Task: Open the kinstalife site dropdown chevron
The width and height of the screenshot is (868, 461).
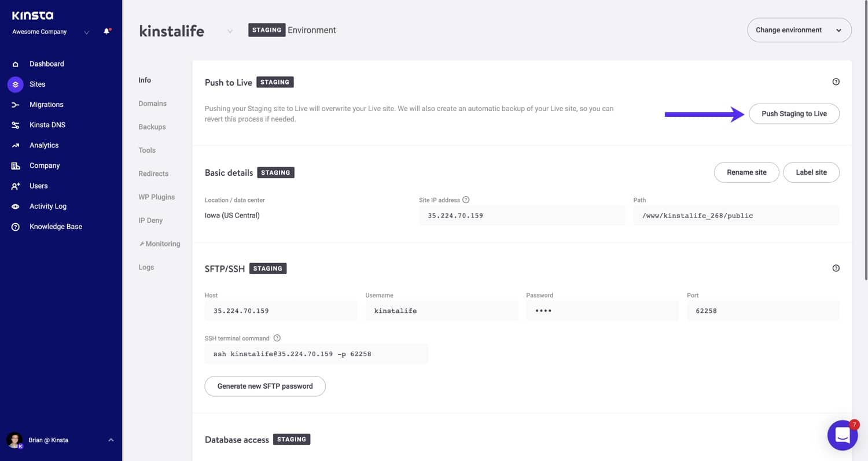Action: coord(230,31)
